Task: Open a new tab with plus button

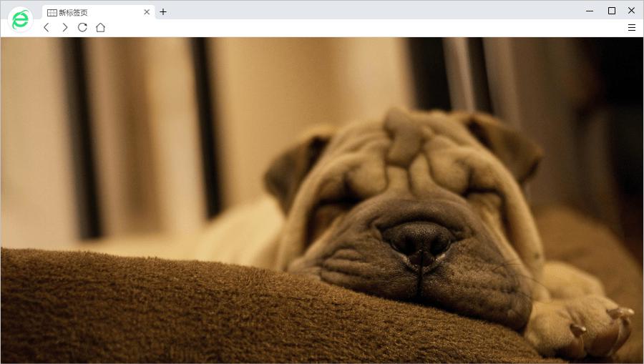Action: click(163, 11)
